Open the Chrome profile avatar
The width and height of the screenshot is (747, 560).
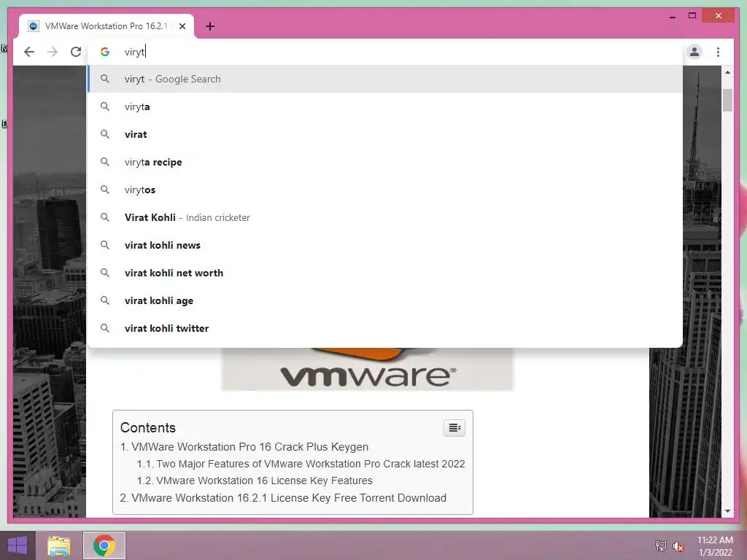pos(694,52)
